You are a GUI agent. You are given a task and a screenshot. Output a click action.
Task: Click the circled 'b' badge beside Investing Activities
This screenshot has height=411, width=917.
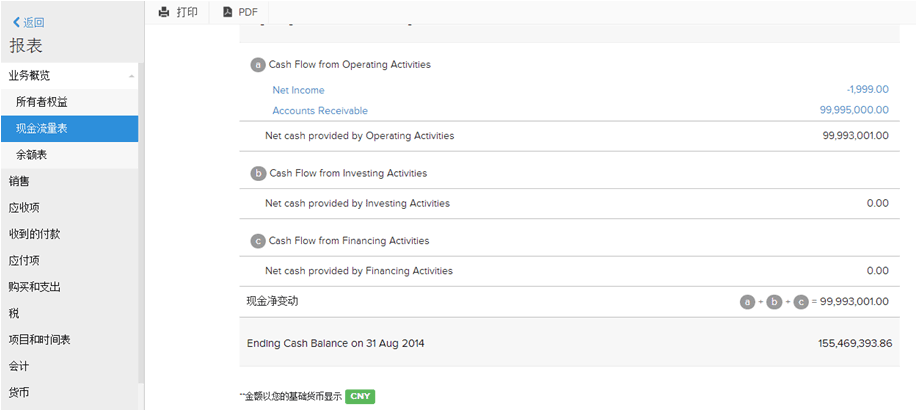pos(258,173)
